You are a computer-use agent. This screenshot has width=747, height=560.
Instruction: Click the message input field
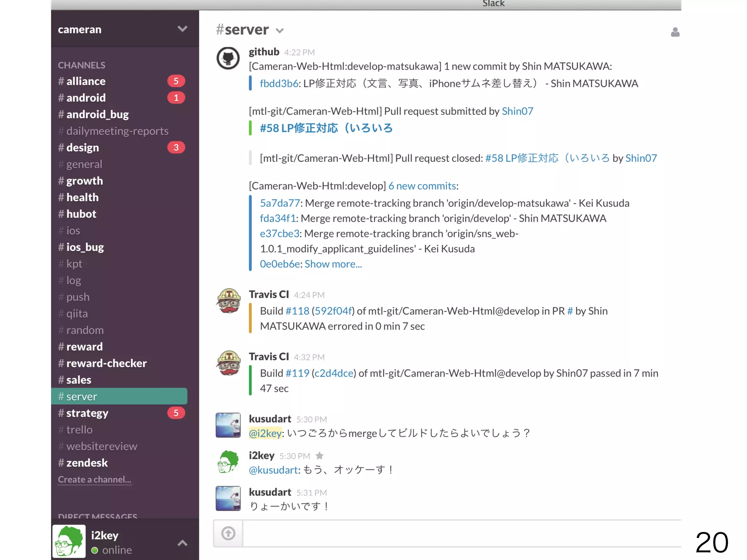tap(460, 533)
